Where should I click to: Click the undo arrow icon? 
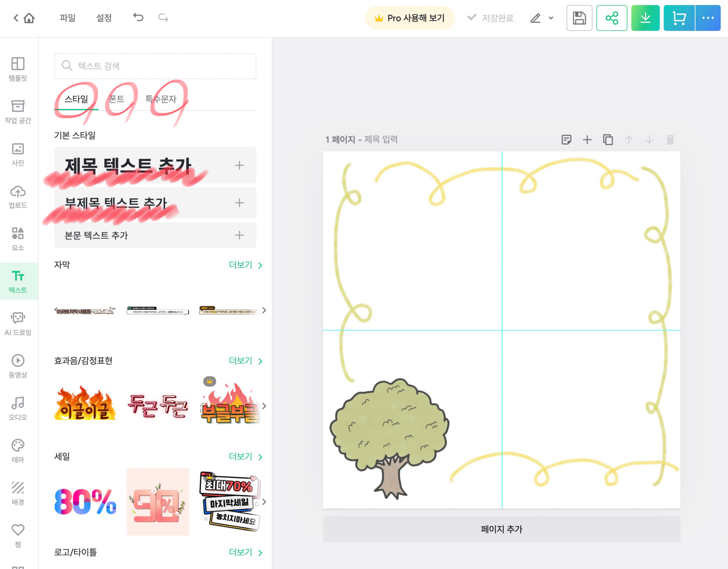(x=138, y=17)
